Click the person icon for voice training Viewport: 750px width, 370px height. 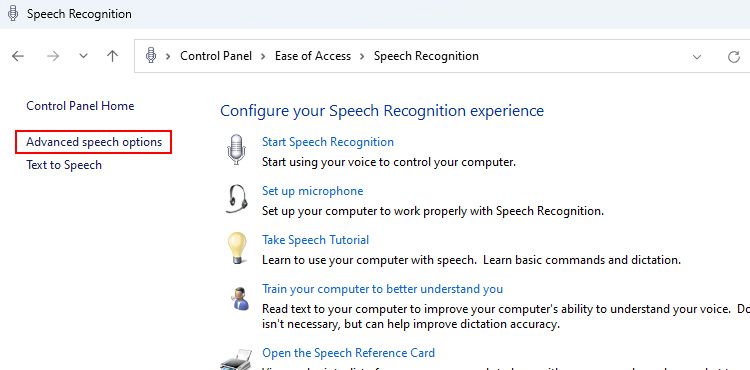[x=240, y=298]
